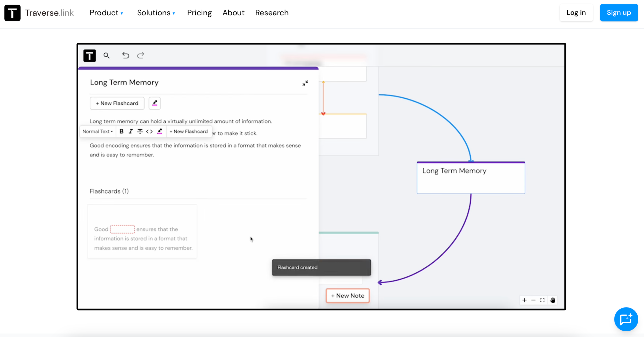Click the Sign up button

pos(619,13)
